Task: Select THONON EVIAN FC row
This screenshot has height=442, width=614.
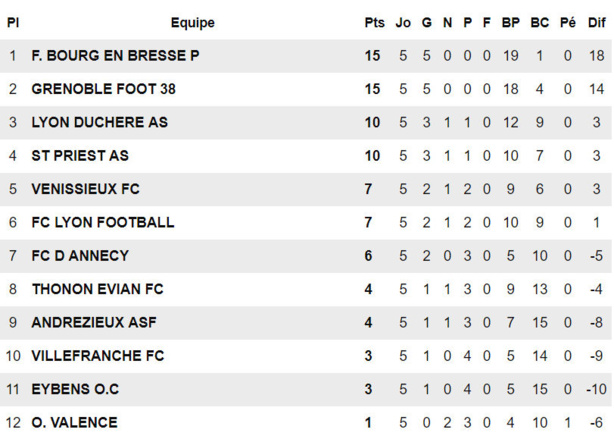Action: [x=97, y=289]
